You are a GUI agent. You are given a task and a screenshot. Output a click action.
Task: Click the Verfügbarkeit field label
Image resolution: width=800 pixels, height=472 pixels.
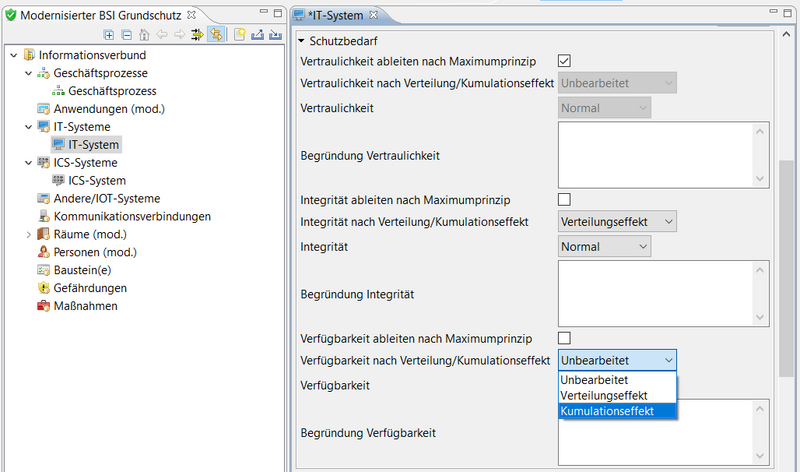pyautogui.click(x=335, y=385)
